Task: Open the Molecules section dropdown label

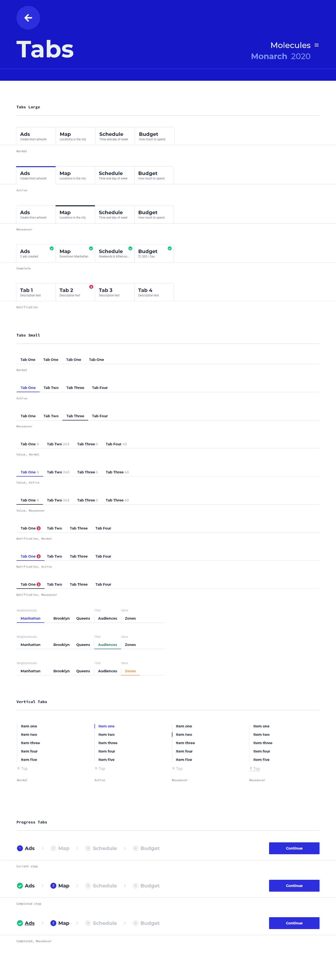Action: coord(290,45)
